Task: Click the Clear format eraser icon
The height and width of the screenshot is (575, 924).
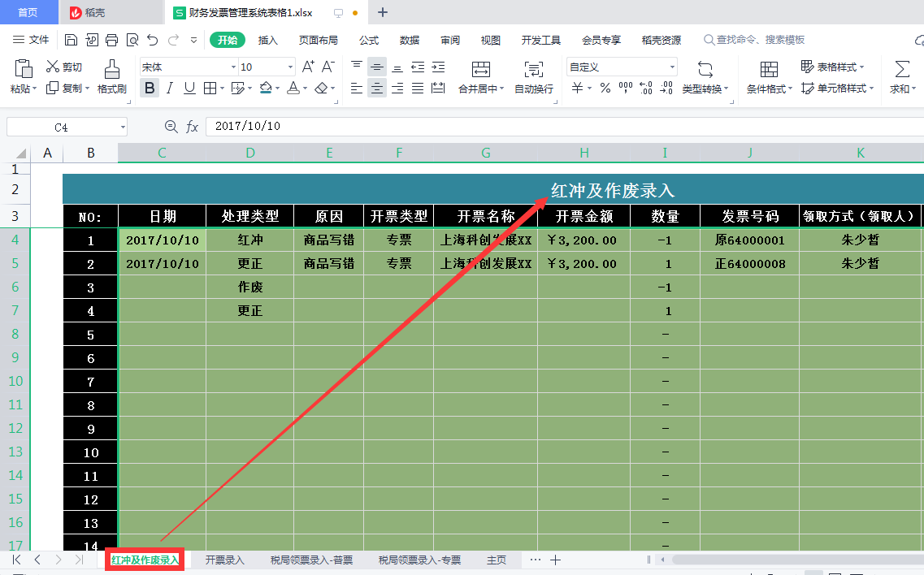Action: (321, 89)
